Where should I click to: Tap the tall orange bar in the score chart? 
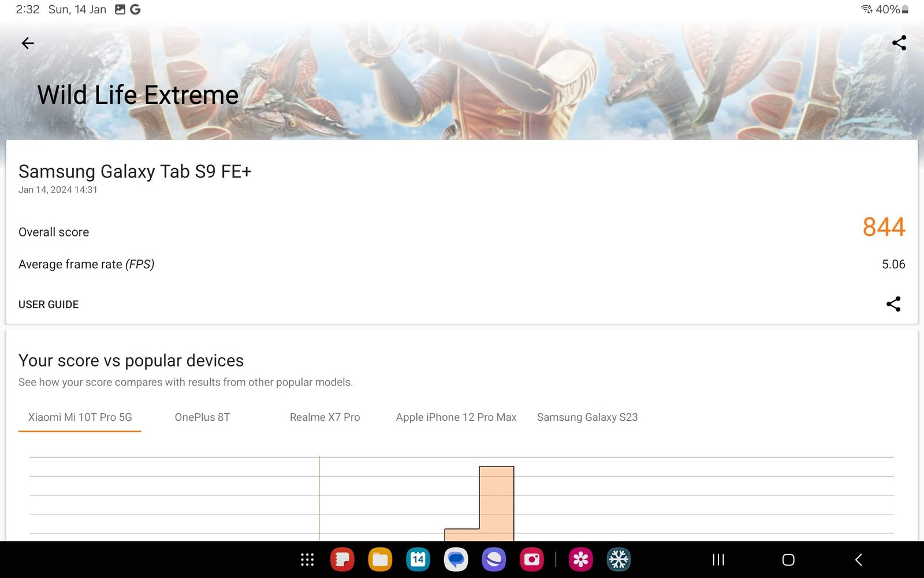tap(496, 503)
